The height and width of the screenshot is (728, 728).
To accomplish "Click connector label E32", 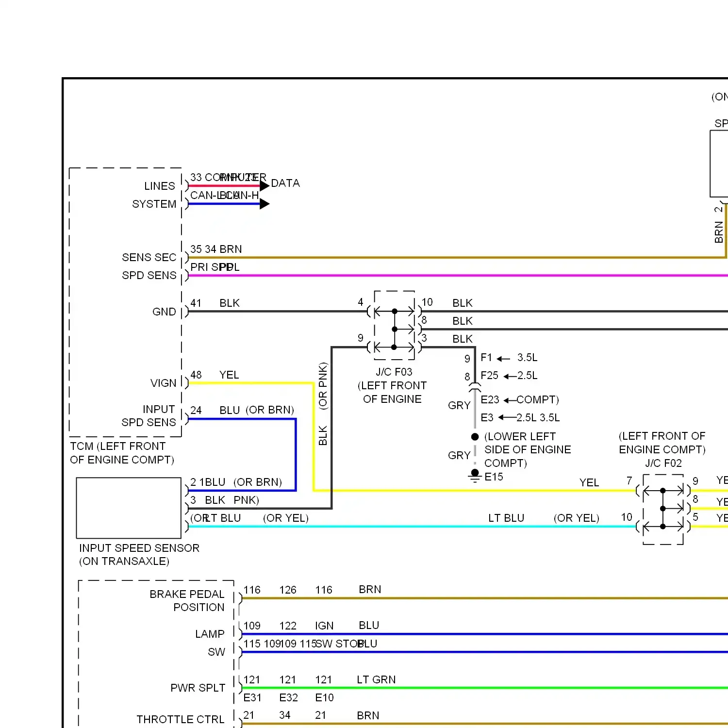I will point(288,697).
